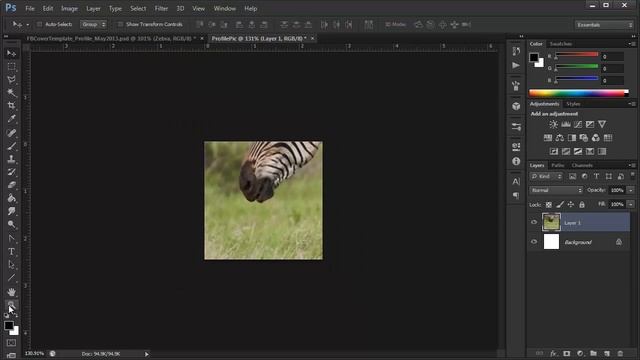The image size is (640, 360).
Task: Create a new layer icon
Action: tap(607, 353)
